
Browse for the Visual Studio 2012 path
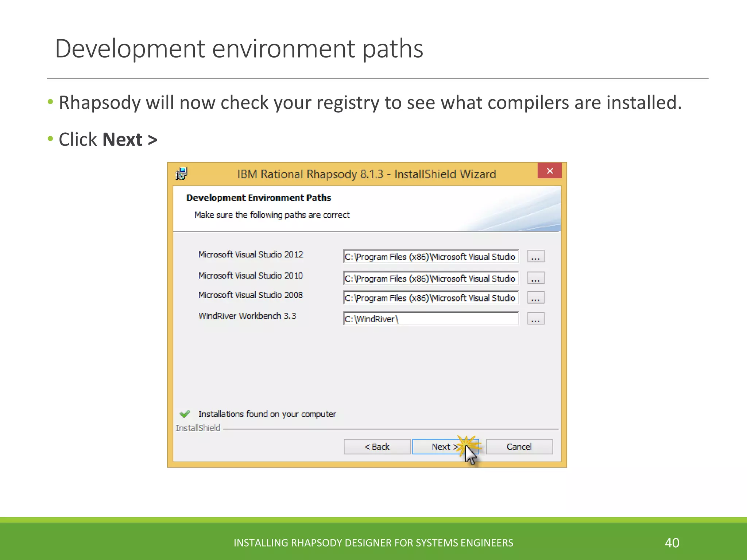(536, 256)
